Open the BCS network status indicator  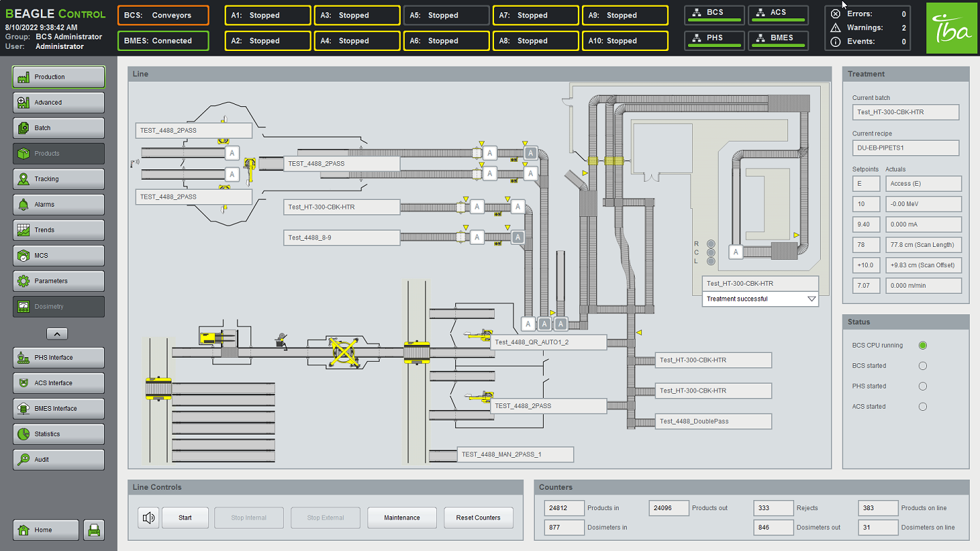click(714, 15)
